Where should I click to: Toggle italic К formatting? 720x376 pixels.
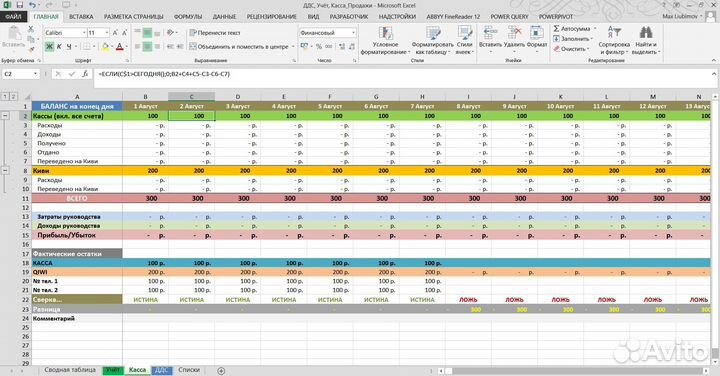click(59, 46)
